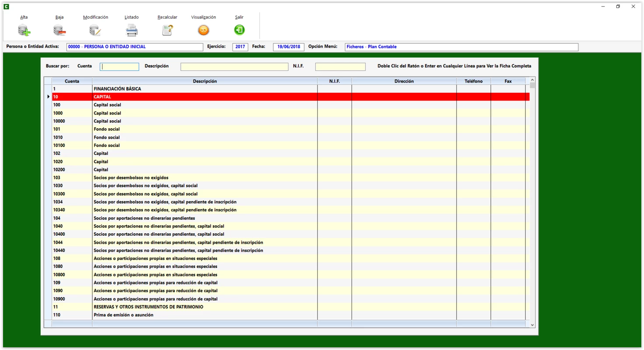Select account 102 Capital
The width and height of the screenshot is (644, 350).
tap(290, 154)
